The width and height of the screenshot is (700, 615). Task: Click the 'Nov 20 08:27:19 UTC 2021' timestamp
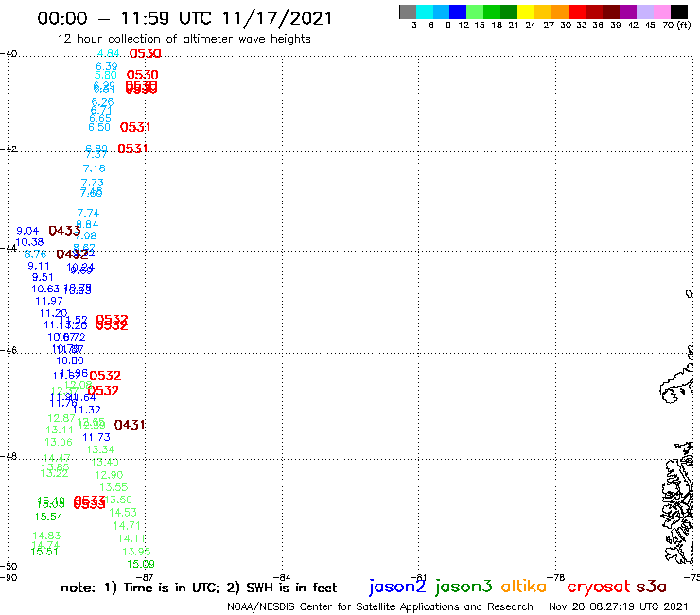tap(619, 606)
